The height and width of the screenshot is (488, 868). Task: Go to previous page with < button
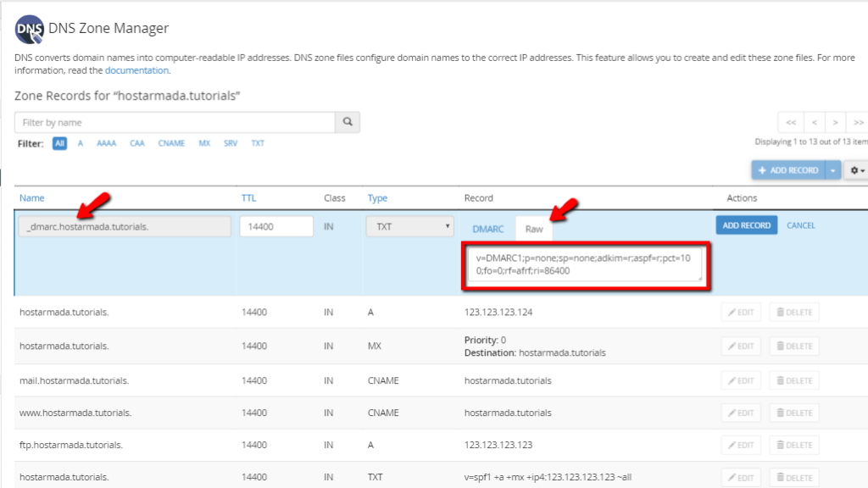click(x=815, y=122)
